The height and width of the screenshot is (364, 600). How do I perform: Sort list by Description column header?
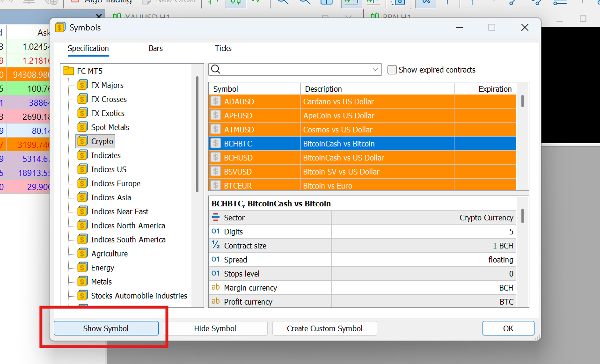pos(377,89)
